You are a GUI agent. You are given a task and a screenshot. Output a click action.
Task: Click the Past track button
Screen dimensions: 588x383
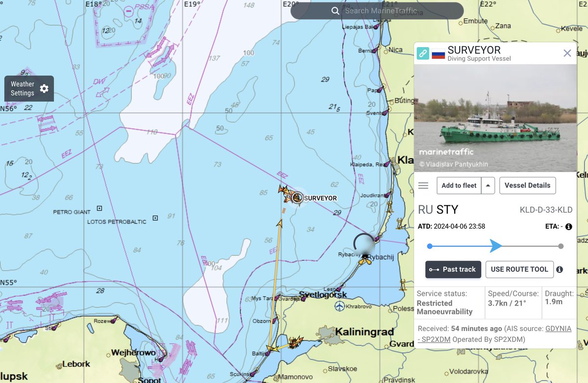453,269
